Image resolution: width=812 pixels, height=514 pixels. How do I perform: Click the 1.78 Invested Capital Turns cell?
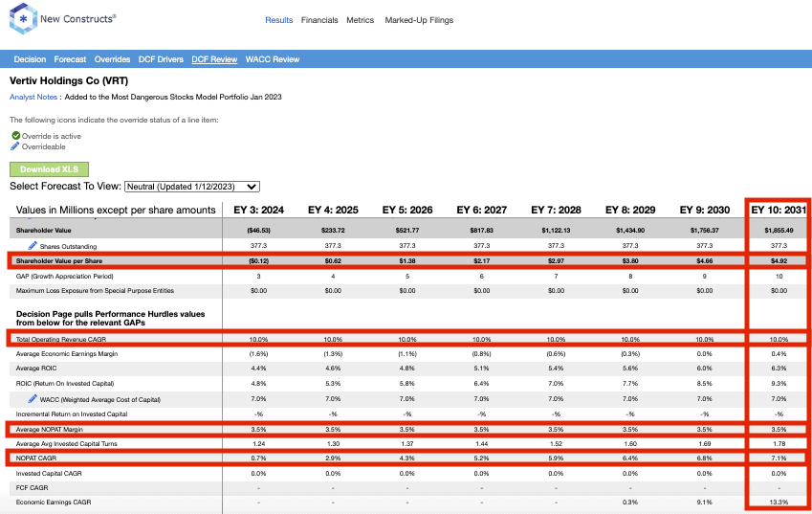[779, 443]
